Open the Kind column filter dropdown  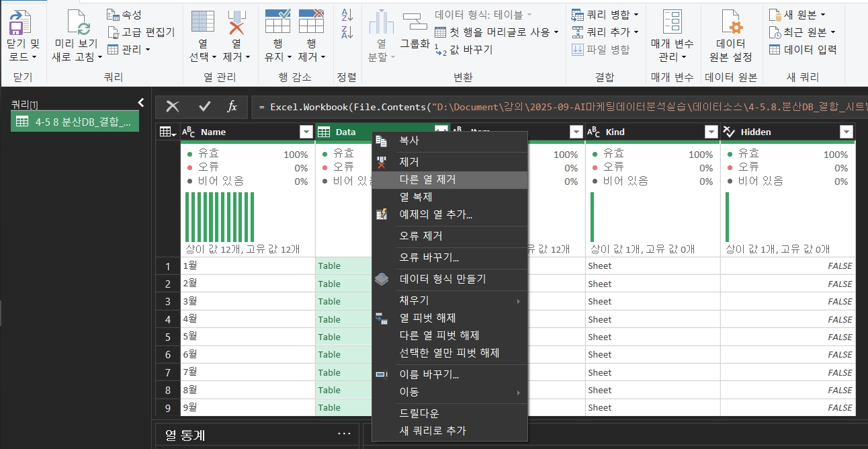[x=711, y=132]
